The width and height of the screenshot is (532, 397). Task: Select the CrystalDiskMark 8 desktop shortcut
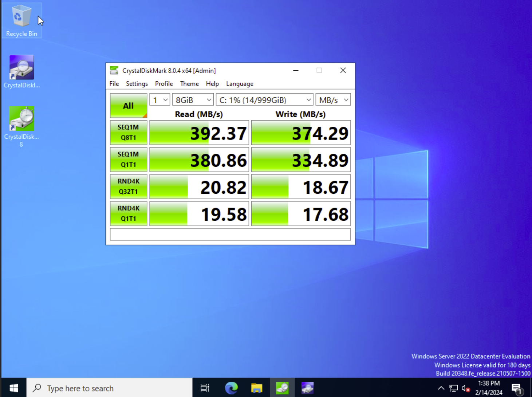point(21,126)
